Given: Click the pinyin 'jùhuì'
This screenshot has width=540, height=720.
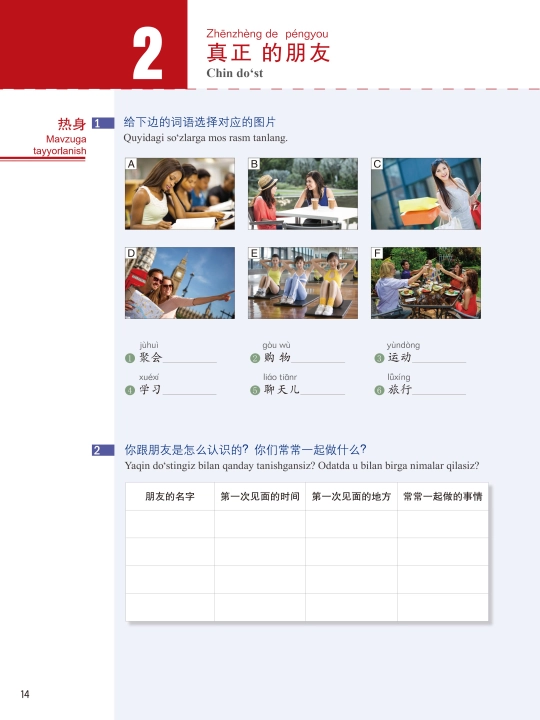Looking at the screenshot, I should coord(149,345).
